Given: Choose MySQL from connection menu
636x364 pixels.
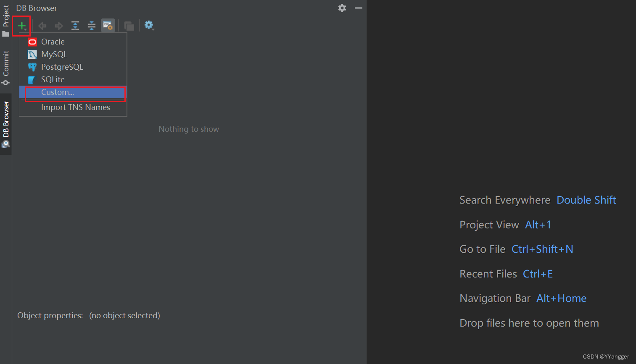Looking at the screenshot, I should (x=73, y=54).
